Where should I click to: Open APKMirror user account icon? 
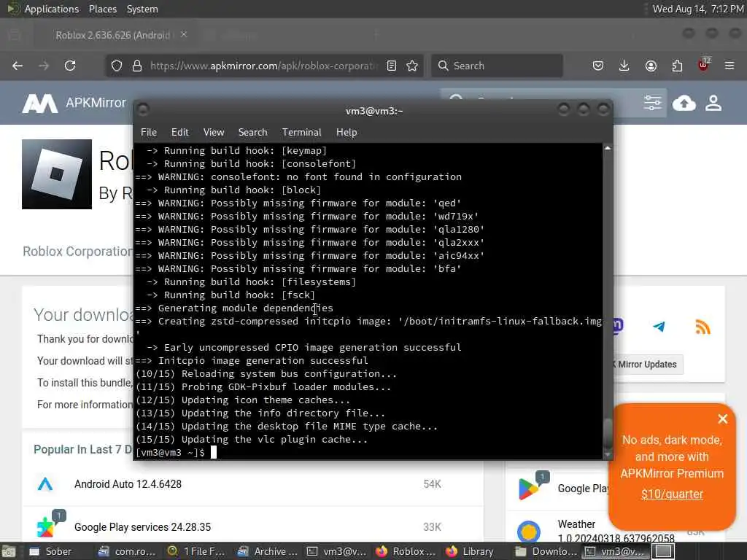pyautogui.click(x=713, y=102)
